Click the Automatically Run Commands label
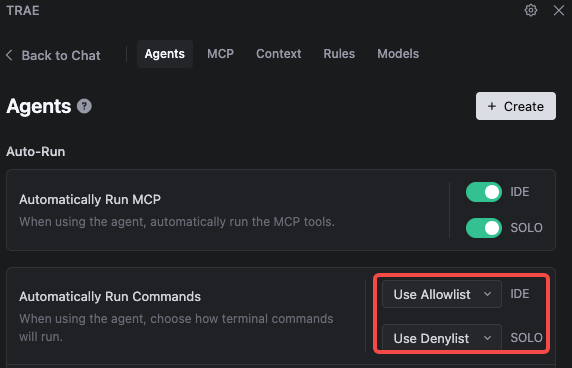The width and height of the screenshot is (572, 368). click(110, 297)
